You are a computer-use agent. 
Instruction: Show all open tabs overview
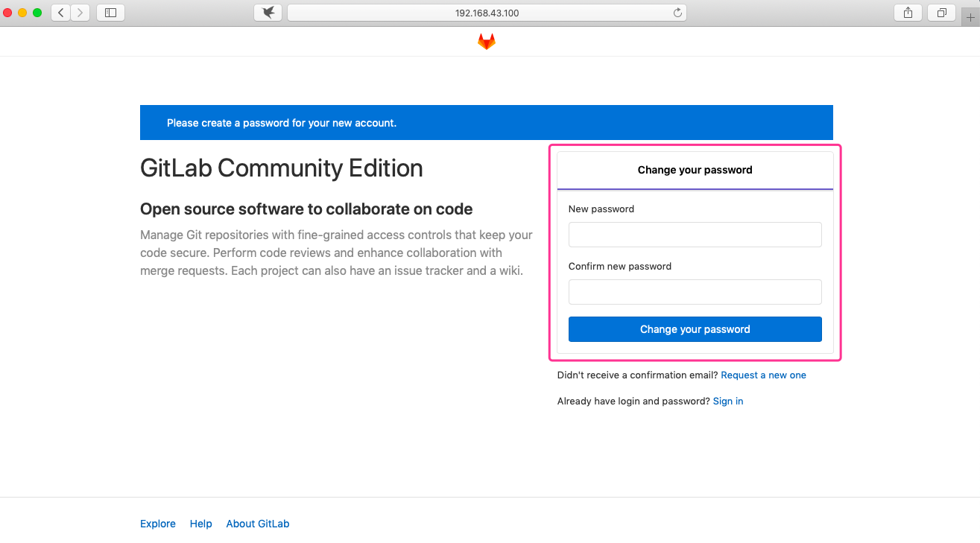pyautogui.click(x=941, y=12)
